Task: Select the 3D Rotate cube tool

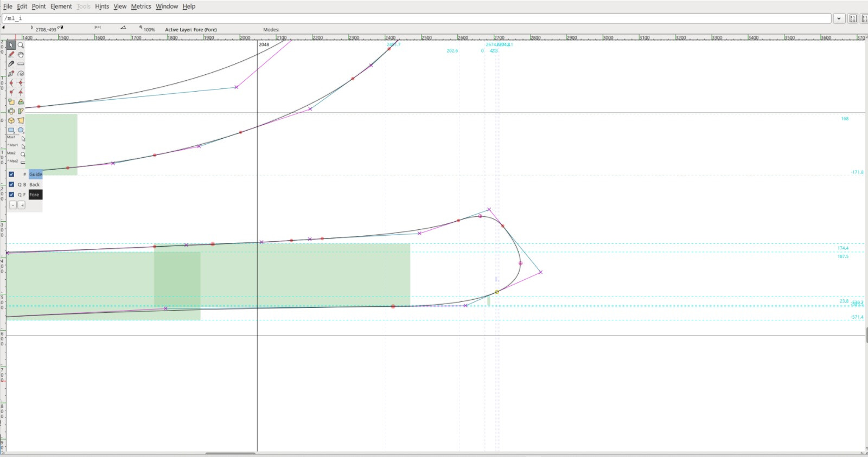Action: [11, 121]
